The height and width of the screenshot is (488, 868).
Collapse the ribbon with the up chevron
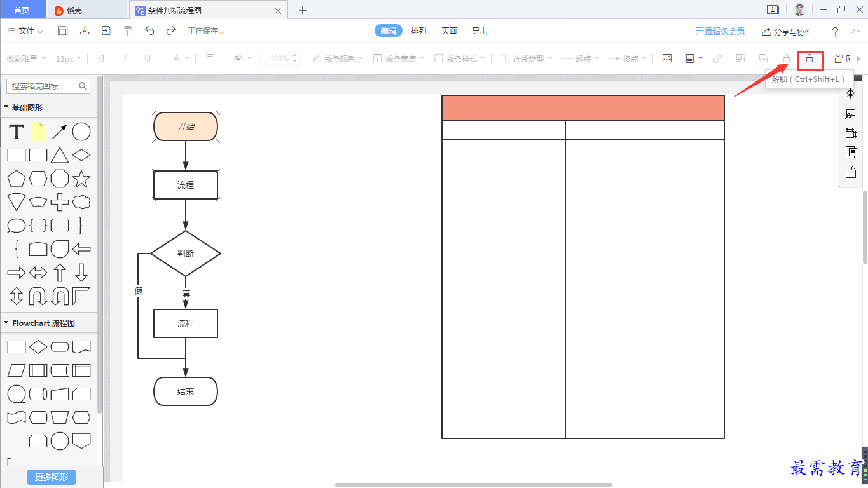point(855,31)
